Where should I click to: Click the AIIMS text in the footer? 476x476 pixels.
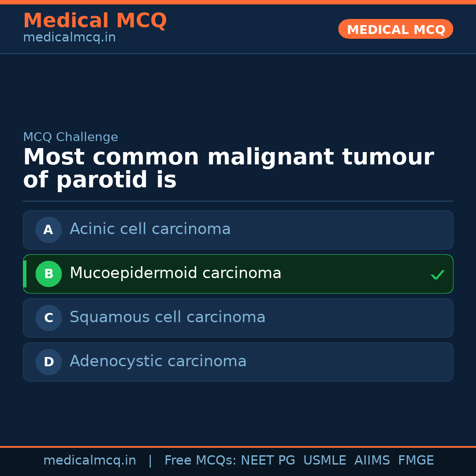(x=372, y=461)
